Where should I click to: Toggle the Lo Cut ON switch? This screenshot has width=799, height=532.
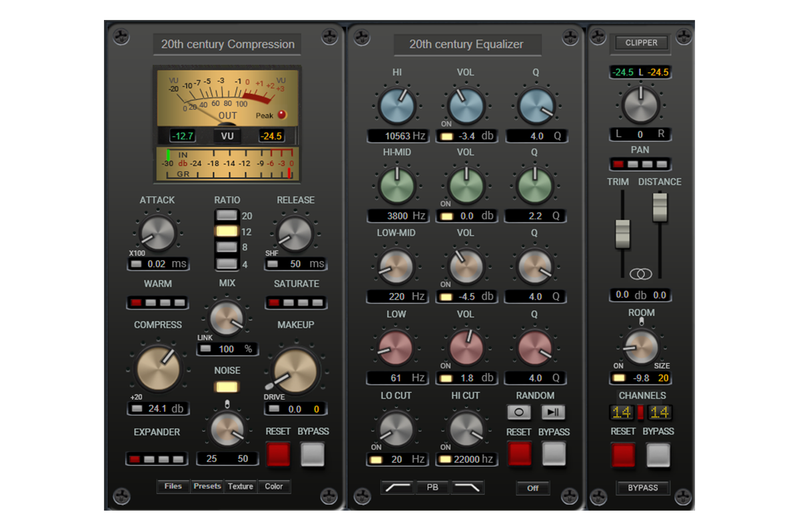point(376,459)
